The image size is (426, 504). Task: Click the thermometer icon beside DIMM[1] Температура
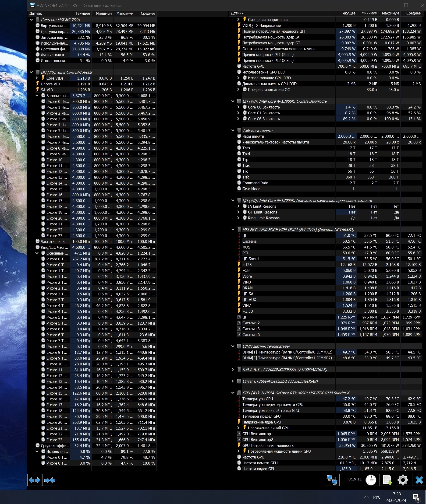(x=239, y=352)
